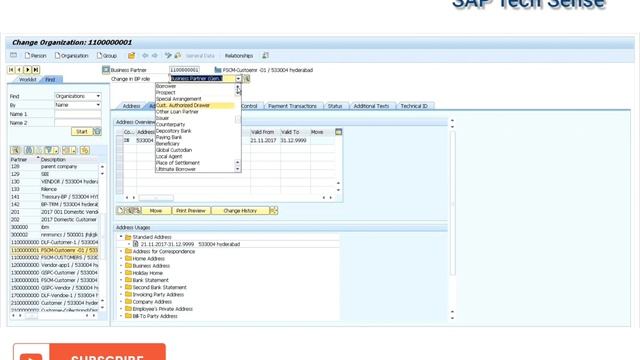Click the locator on/off icon left of Person
The image size is (640, 360).
pos(13,55)
